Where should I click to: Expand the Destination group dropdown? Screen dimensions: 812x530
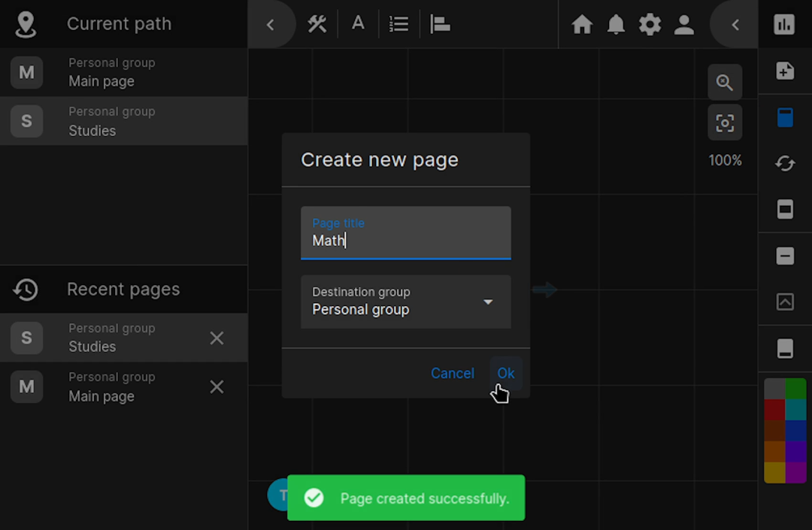(488, 301)
